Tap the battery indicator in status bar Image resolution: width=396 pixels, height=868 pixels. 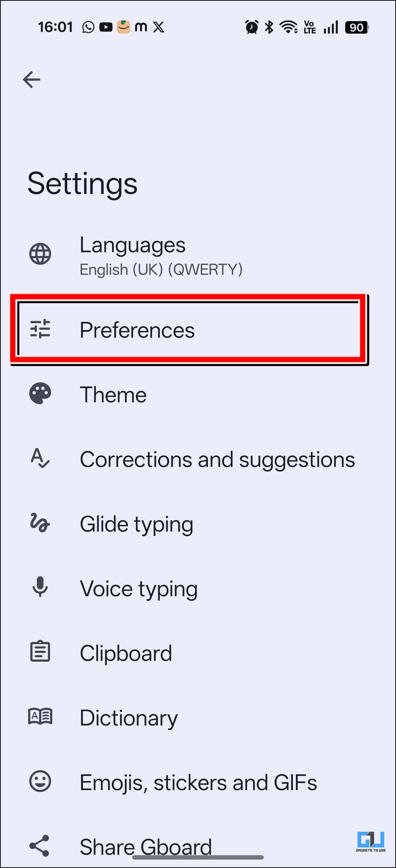coord(357,27)
